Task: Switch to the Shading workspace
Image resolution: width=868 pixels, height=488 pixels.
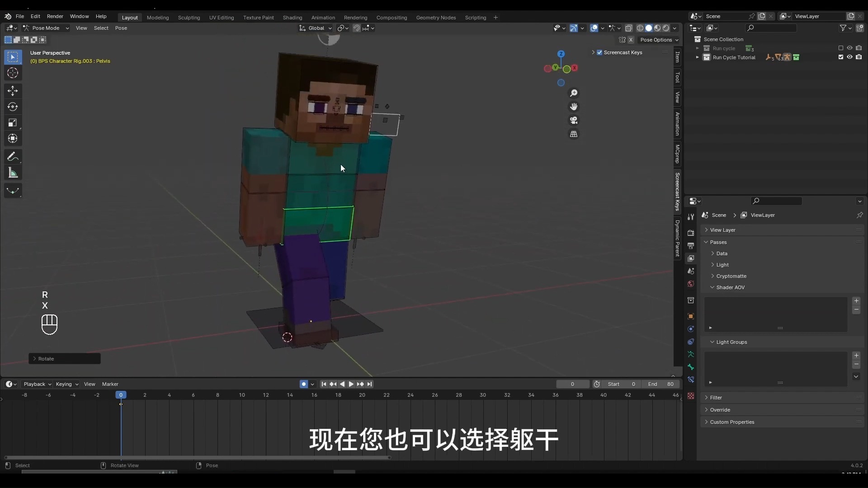Action: (x=293, y=18)
